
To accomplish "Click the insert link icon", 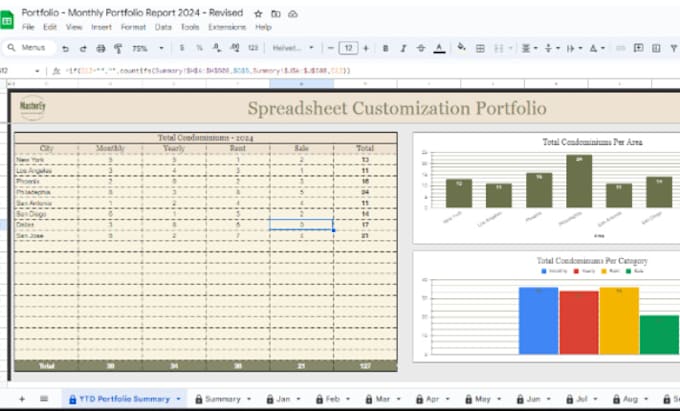I will 621,48.
